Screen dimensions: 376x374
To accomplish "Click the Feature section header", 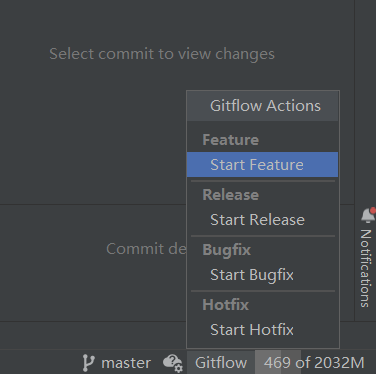I will coord(231,139).
